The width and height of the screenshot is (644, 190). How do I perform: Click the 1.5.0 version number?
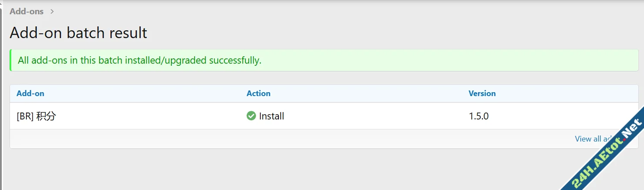(x=479, y=116)
